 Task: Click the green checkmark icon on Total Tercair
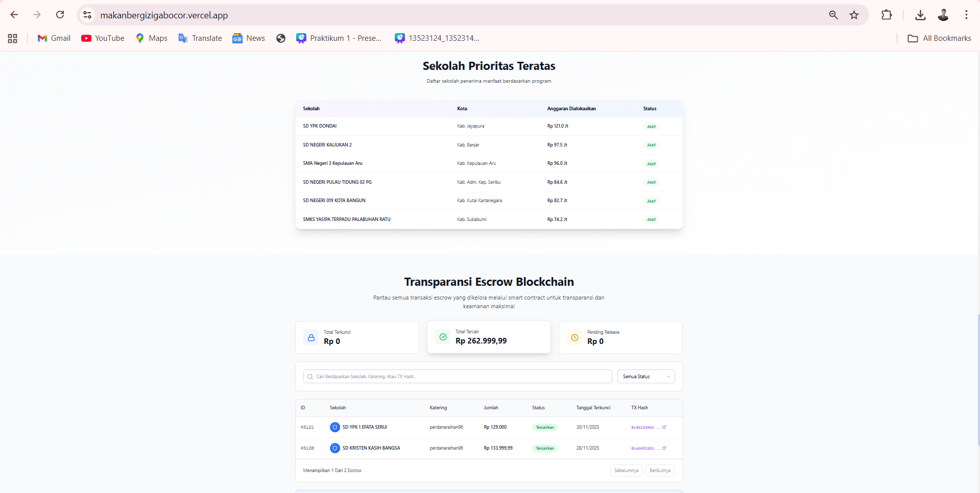pyautogui.click(x=443, y=337)
